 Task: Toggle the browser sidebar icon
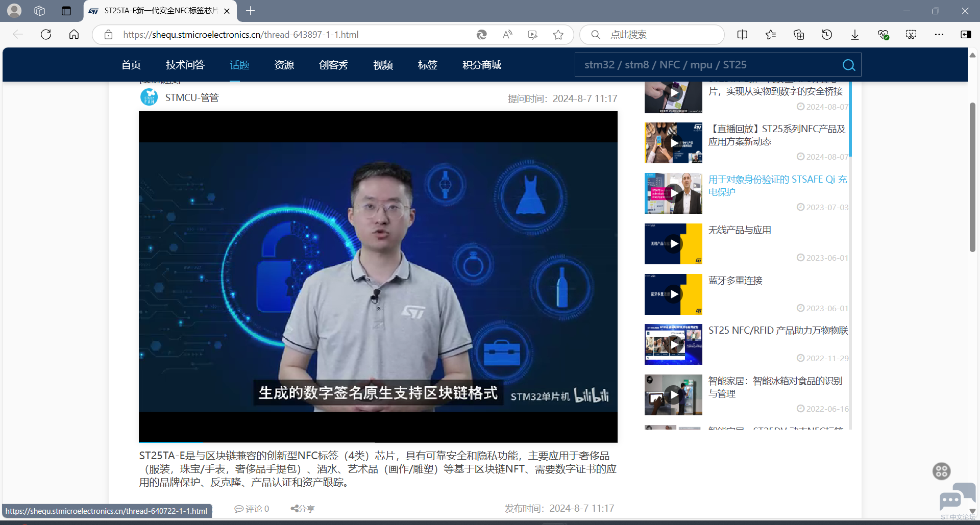click(966, 34)
